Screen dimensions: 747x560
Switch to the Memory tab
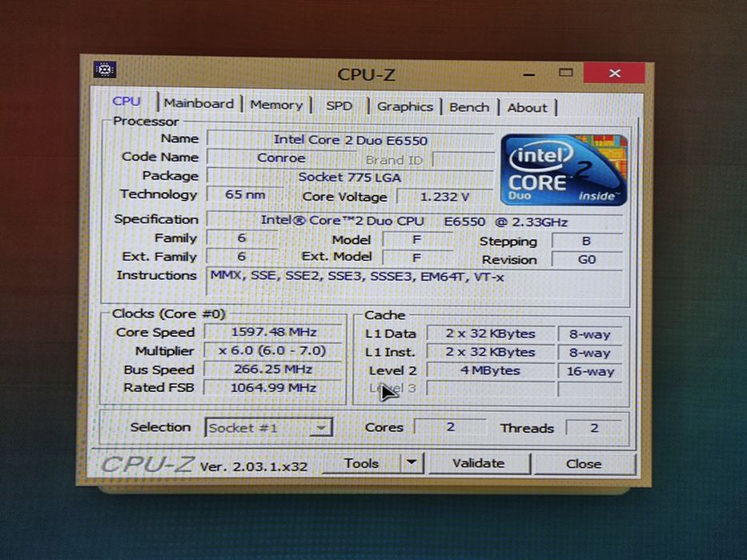point(276,105)
